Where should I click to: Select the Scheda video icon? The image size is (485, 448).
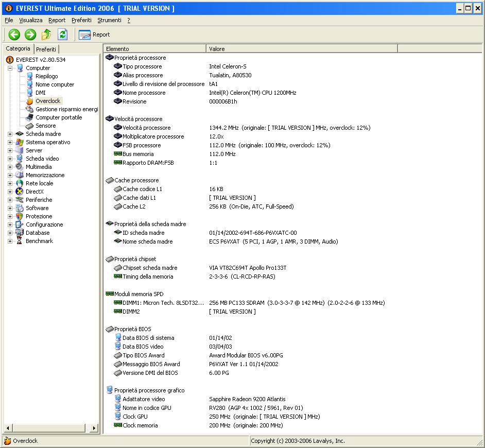point(20,159)
